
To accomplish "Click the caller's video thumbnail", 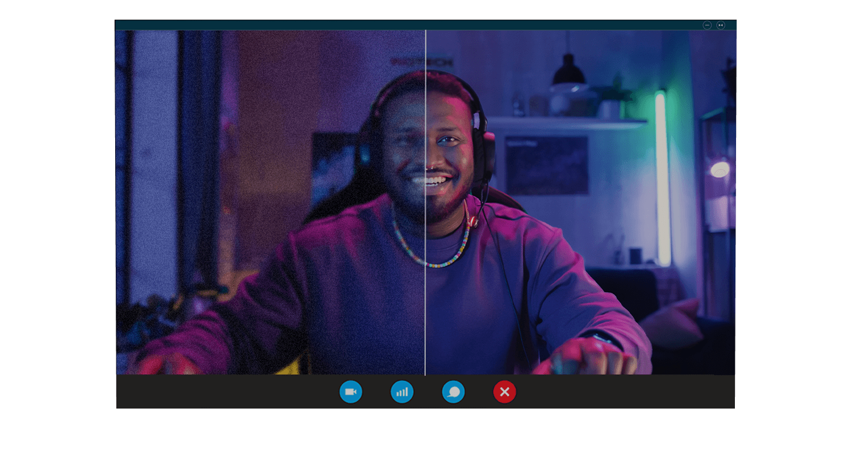I will click(x=425, y=203).
